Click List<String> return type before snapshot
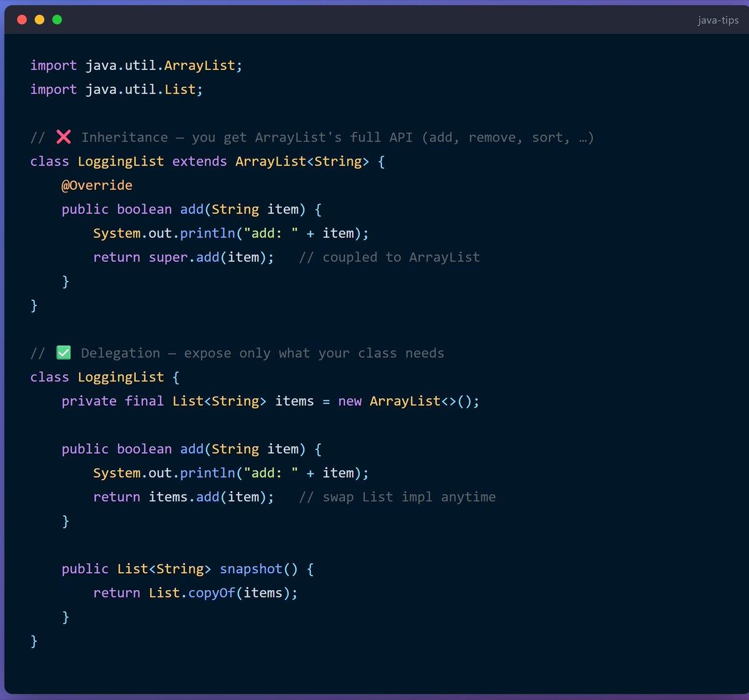 tap(164, 569)
